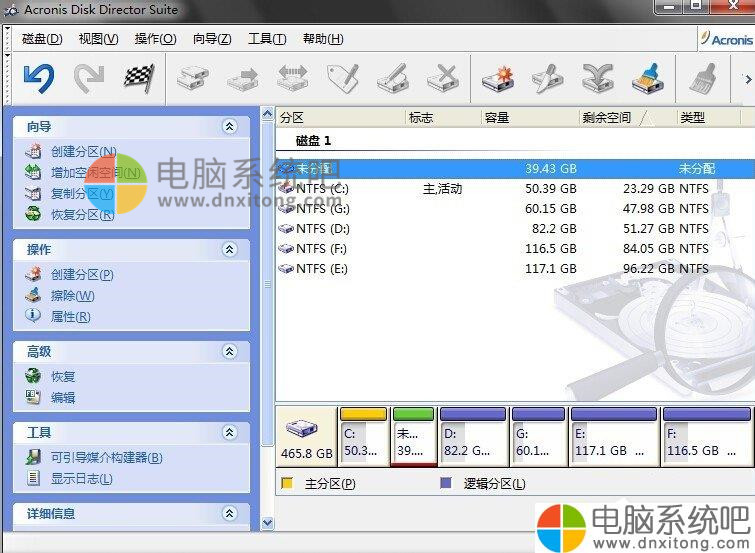The image size is (755, 553).
Task: Click 恢复 under 高级 panel
Action: [x=63, y=376]
